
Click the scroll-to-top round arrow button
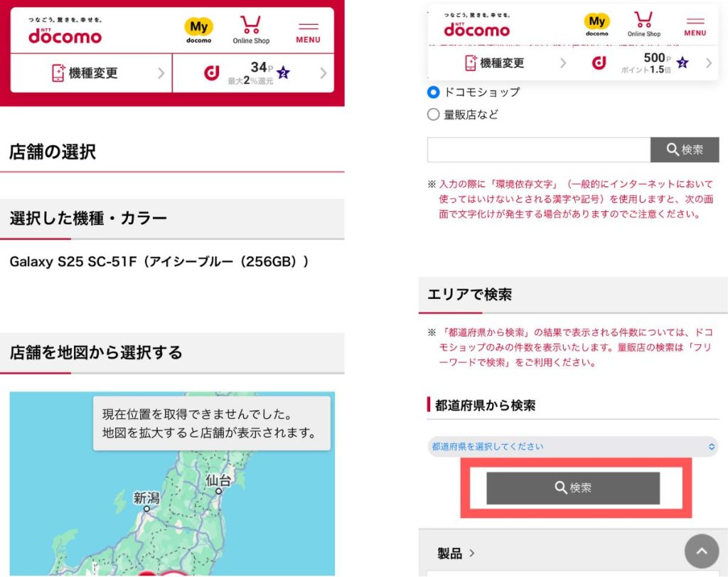tap(702, 551)
